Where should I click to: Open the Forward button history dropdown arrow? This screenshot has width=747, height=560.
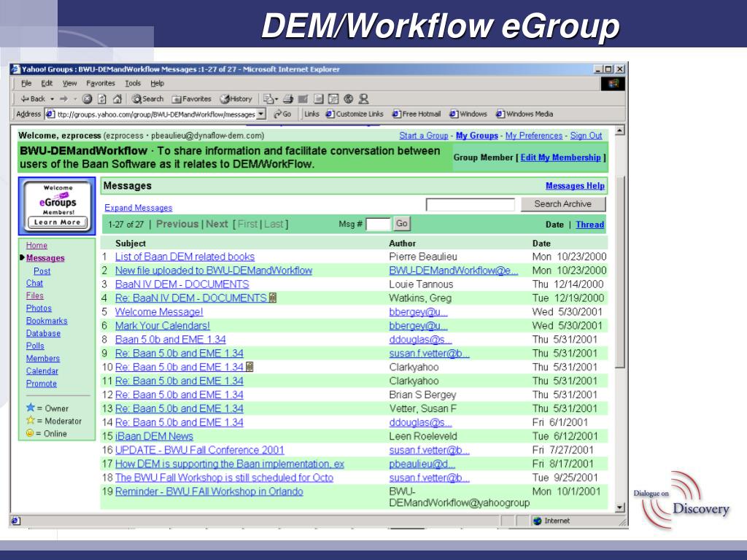tap(75, 99)
